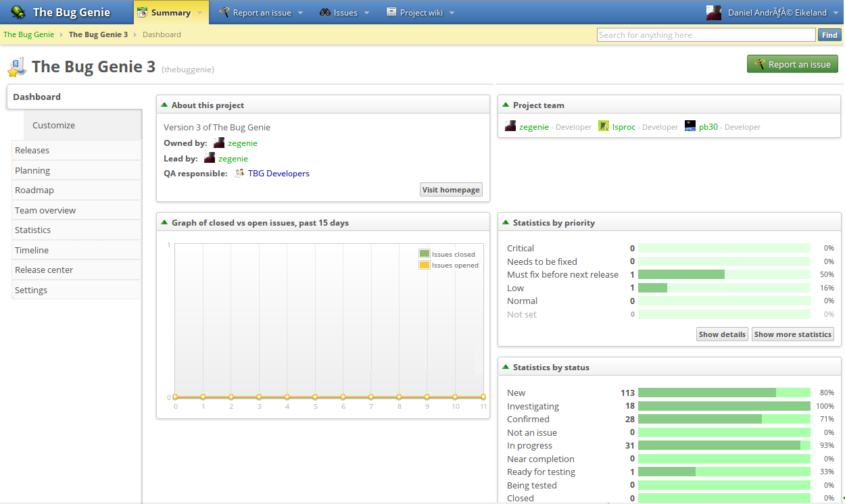
Task: Click the Needs to be fixed priority label
Action: (x=542, y=261)
